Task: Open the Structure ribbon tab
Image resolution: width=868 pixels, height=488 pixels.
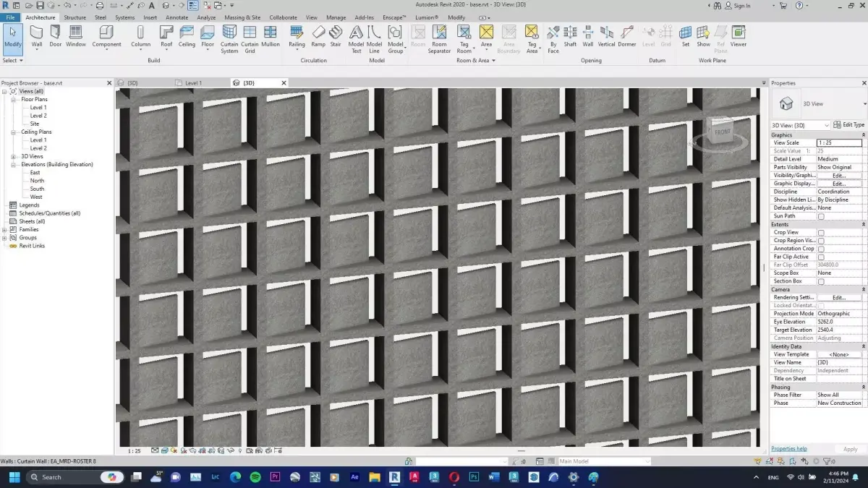Action: [75, 17]
